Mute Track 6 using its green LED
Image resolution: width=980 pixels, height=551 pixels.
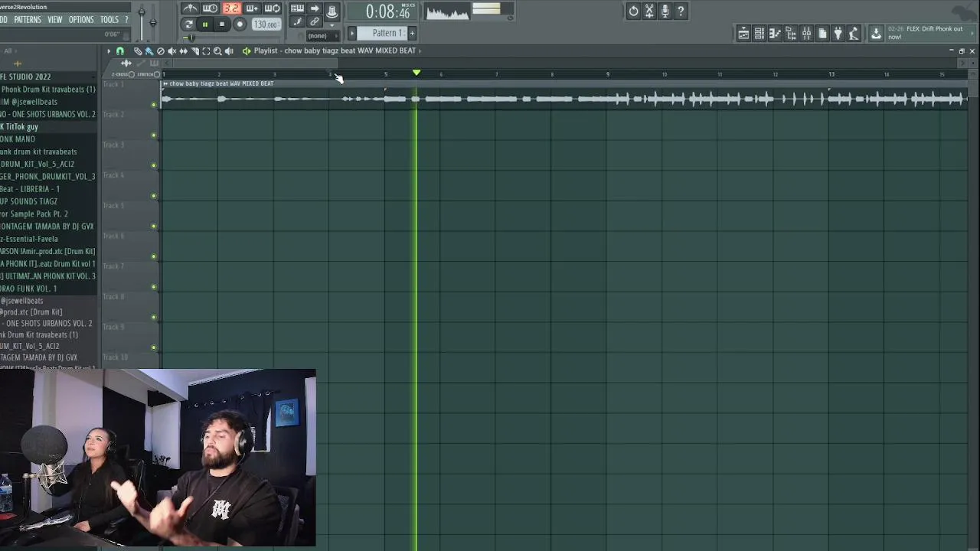[x=154, y=256]
